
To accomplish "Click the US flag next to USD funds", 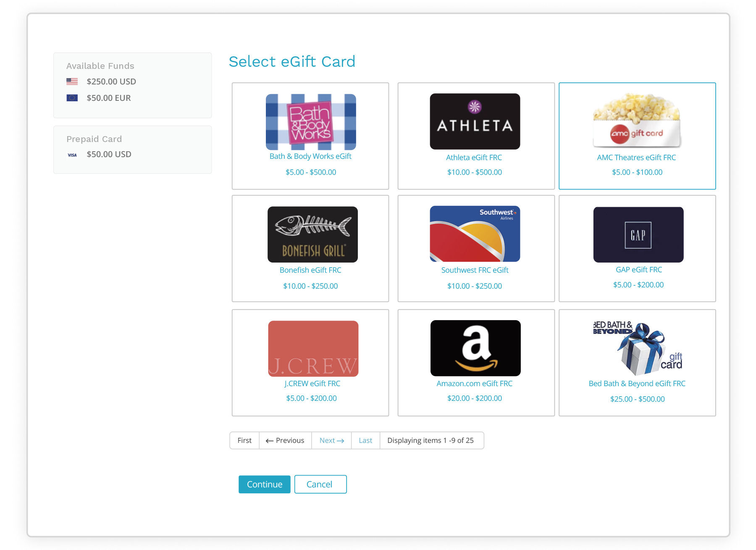I will 72,81.
